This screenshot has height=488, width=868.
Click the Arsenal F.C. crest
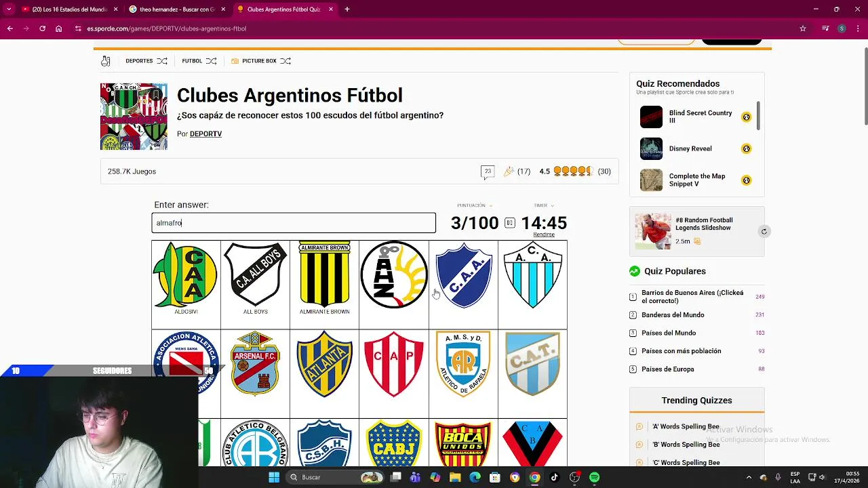click(256, 363)
